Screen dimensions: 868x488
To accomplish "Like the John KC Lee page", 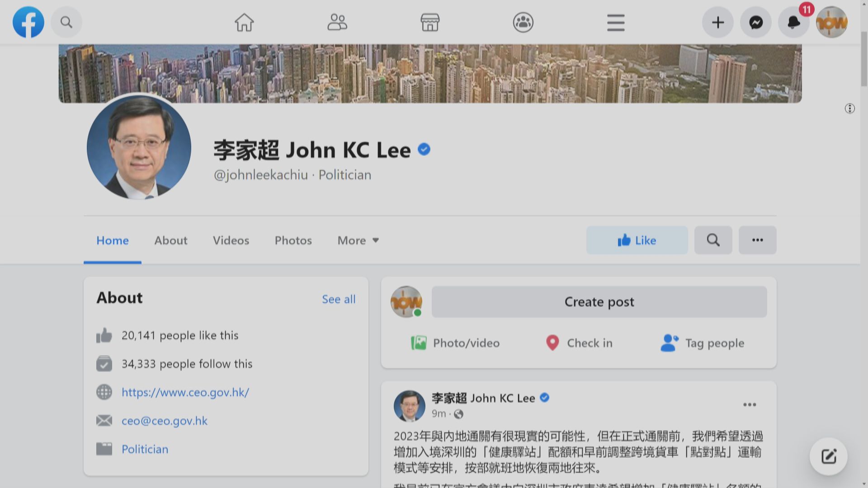I will [637, 240].
